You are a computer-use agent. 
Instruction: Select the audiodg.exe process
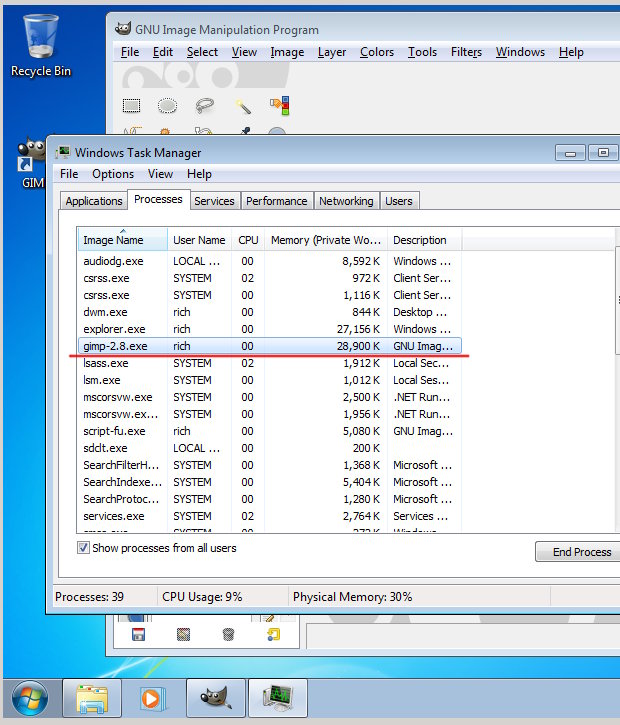tap(270, 261)
